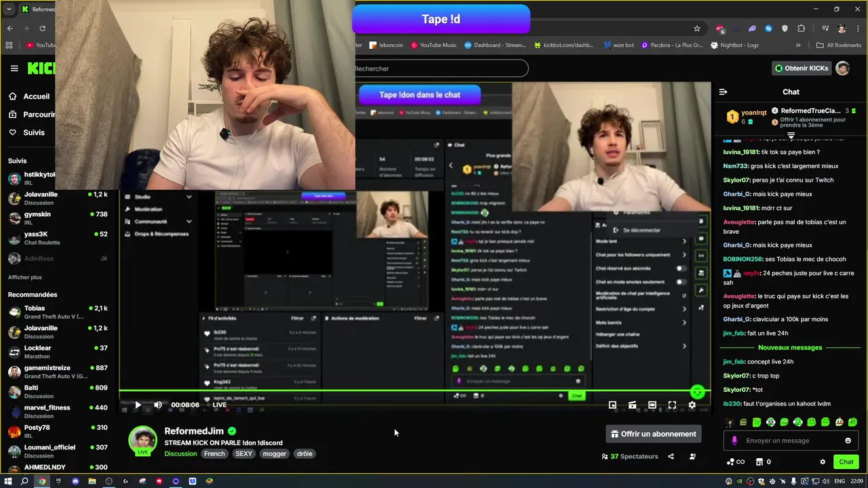Select the French tag
Viewport: 868px width, 488px height.
[x=214, y=454]
